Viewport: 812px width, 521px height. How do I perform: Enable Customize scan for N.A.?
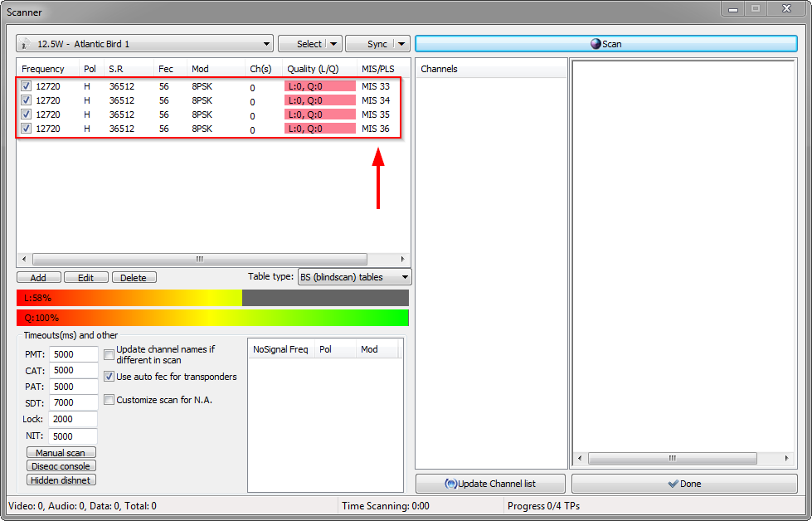point(109,399)
